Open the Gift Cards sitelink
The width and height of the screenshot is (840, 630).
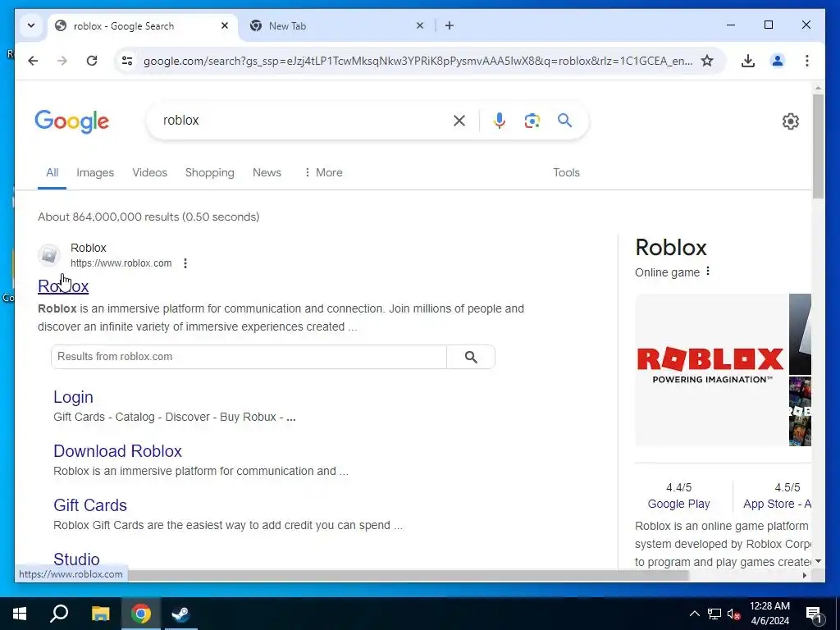point(90,505)
